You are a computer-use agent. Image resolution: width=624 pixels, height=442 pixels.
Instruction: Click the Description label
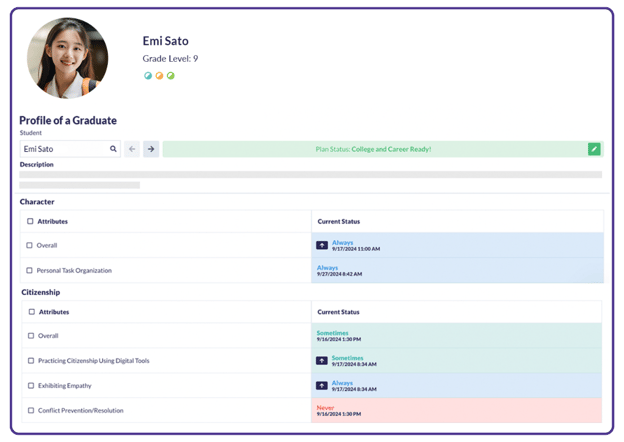[37, 164]
